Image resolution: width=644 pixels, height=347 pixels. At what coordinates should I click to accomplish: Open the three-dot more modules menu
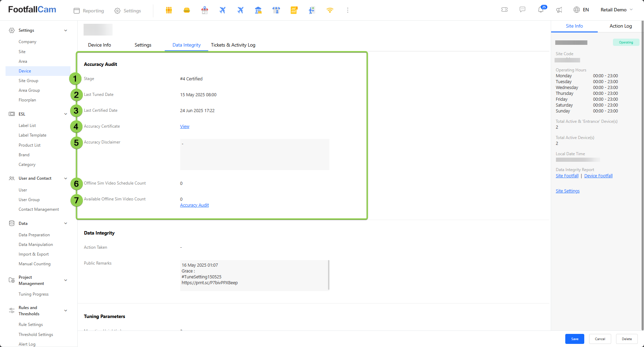348,10
